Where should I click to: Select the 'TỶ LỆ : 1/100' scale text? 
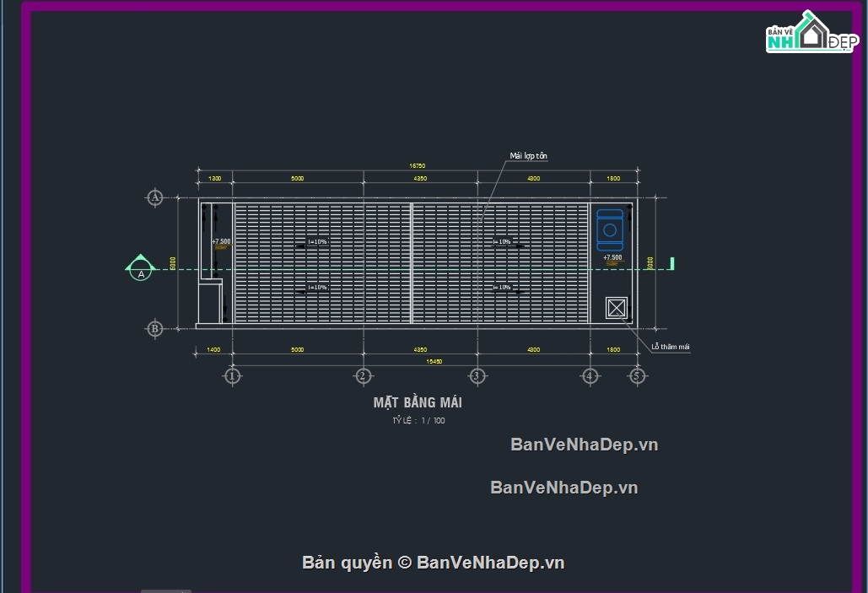[418, 421]
